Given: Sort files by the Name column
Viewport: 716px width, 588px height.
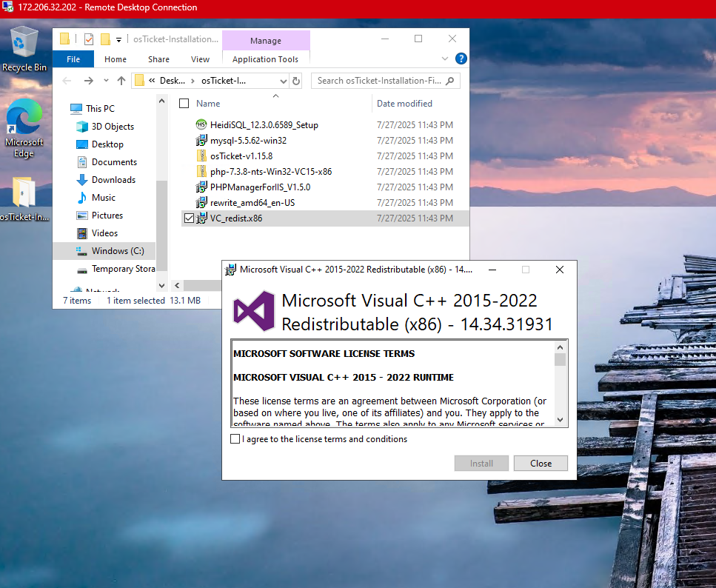Looking at the screenshot, I should [x=208, y=104].
